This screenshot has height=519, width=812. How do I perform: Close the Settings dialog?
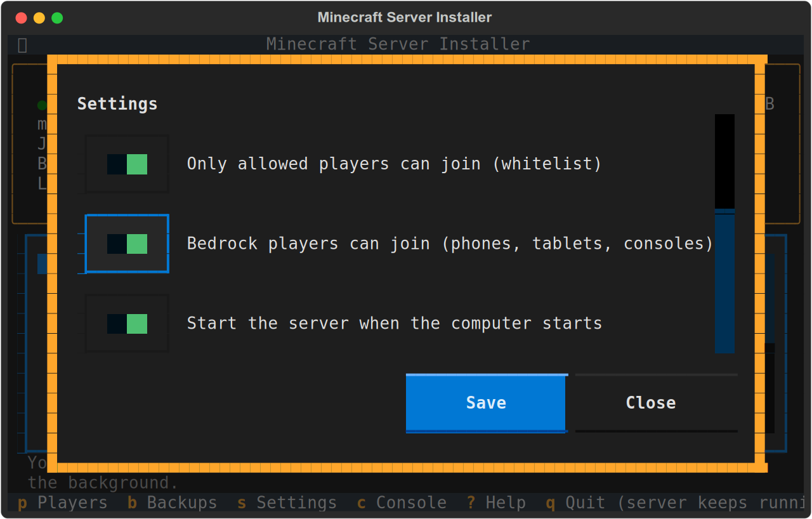click(657, 403)
